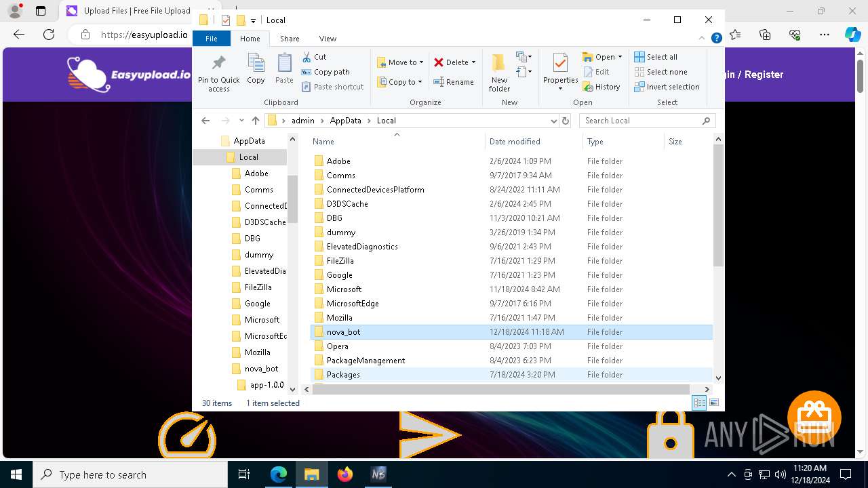Select ElevatedDiagnostics folder row
Image resolution: width=868 pixels, height=488 pixels.
coord(512,247)
